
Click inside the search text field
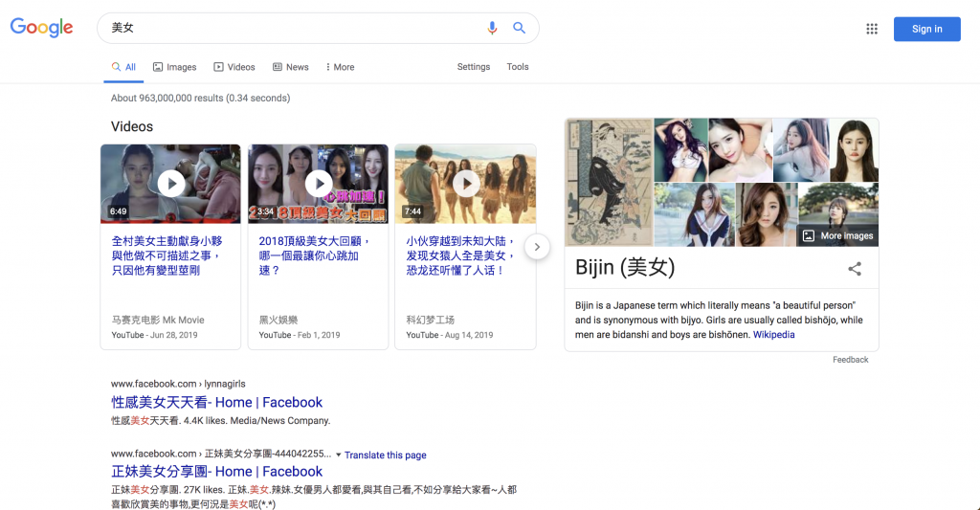click(287, 29)
